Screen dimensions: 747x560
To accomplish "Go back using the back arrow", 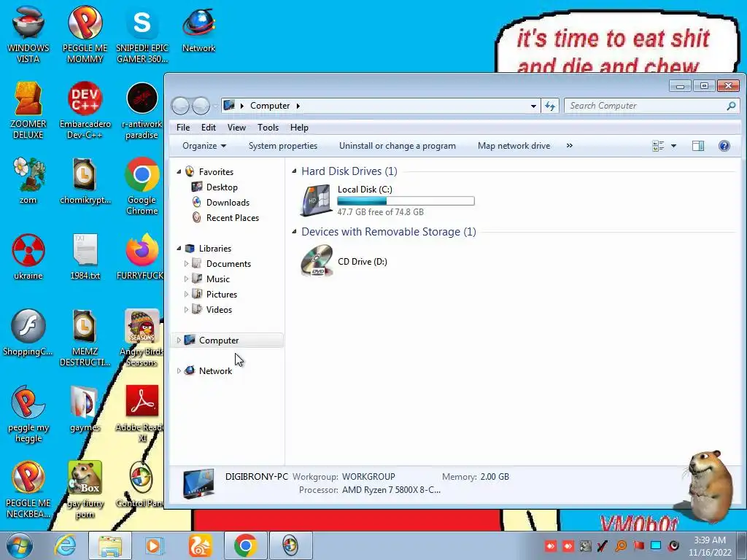I will coord(181,106).
